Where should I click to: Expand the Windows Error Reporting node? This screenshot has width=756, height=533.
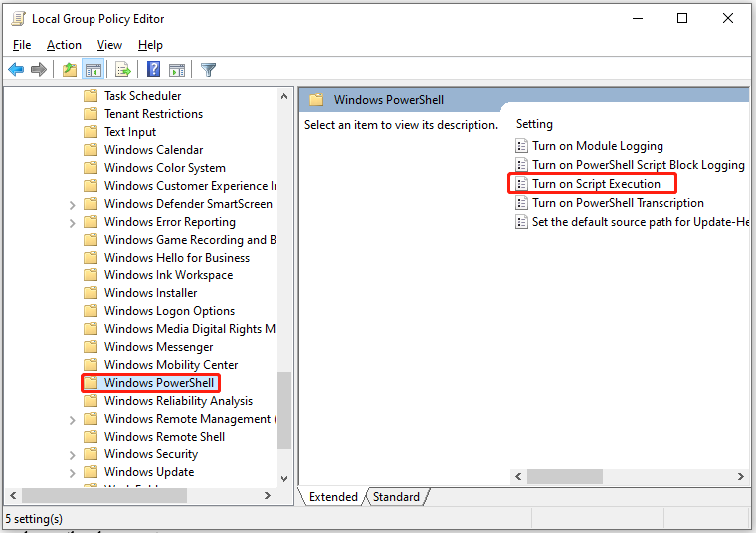72,222
